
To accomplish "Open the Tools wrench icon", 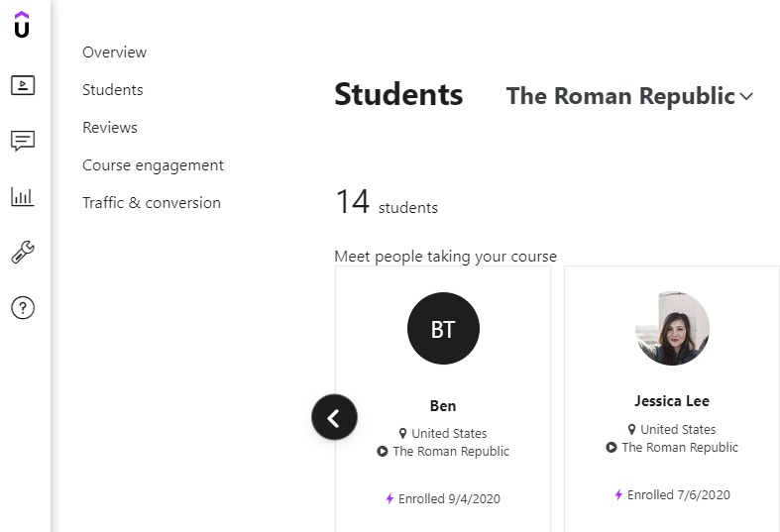I will click(22, 253).
